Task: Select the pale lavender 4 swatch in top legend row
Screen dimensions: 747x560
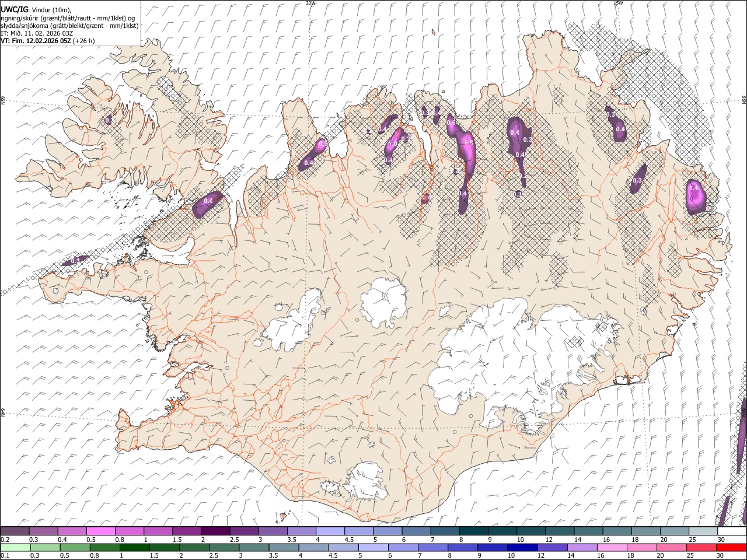Action: [329, 531]
